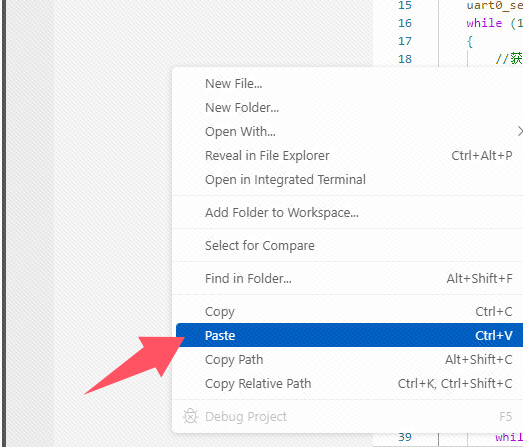This screenshot has height=447, width=523.
Task: Choose Copy Relative Path
Action: point(348,384)
